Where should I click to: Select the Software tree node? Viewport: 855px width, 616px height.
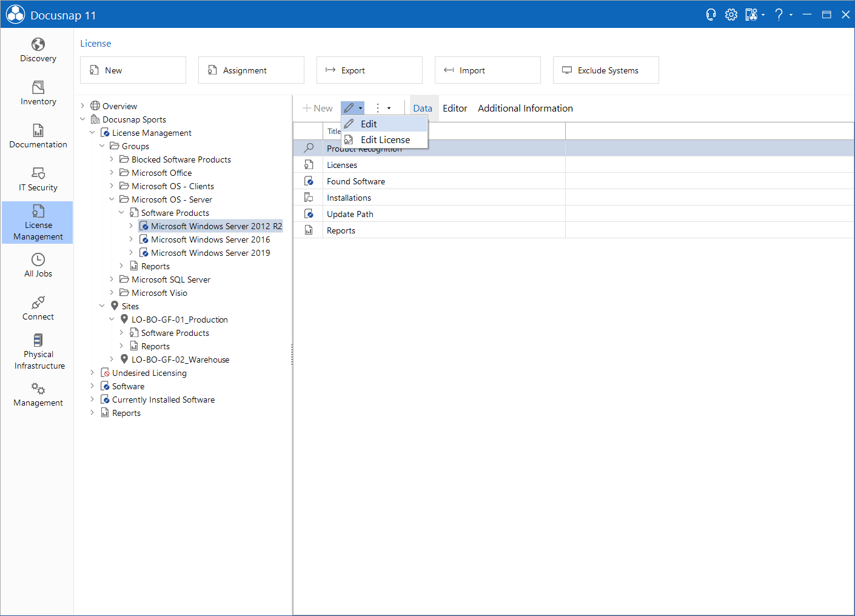[x=128, y=386]
